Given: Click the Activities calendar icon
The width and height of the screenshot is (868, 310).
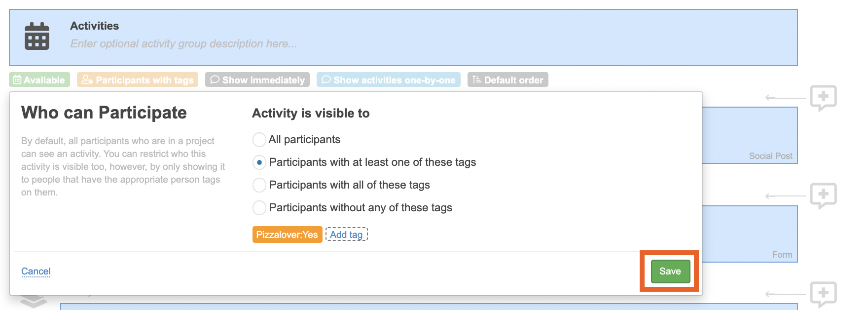Looking at the screenshot, I should [x=37, y=37].
